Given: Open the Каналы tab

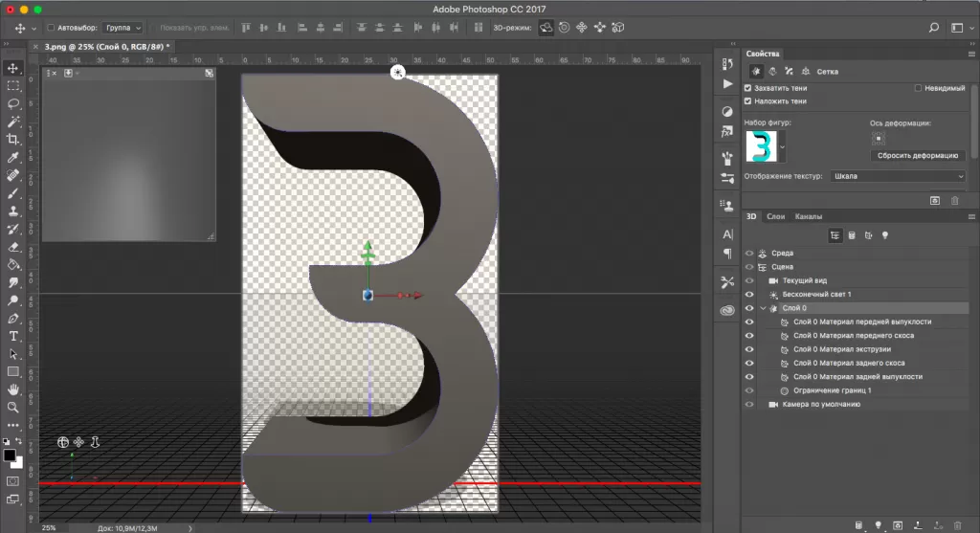Looking at the screenshot, I should tap(808, 216).
